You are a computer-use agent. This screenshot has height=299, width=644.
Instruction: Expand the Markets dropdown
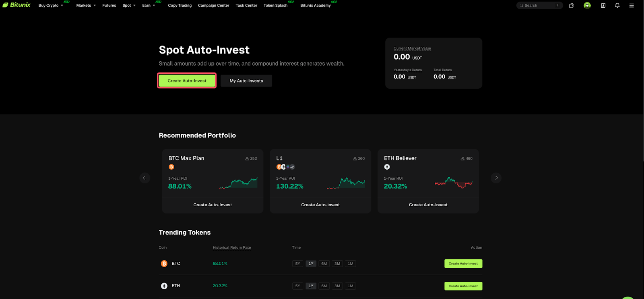(x=86, y=6)
